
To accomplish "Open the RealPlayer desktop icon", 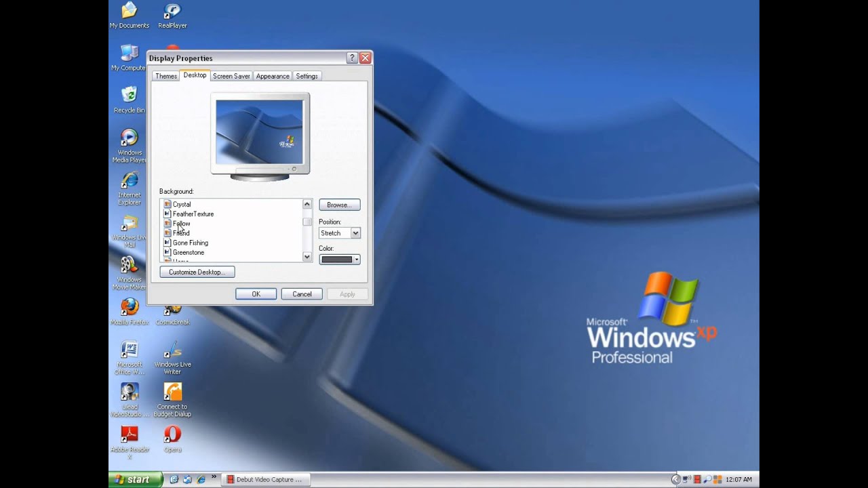I will coord(172,12).
